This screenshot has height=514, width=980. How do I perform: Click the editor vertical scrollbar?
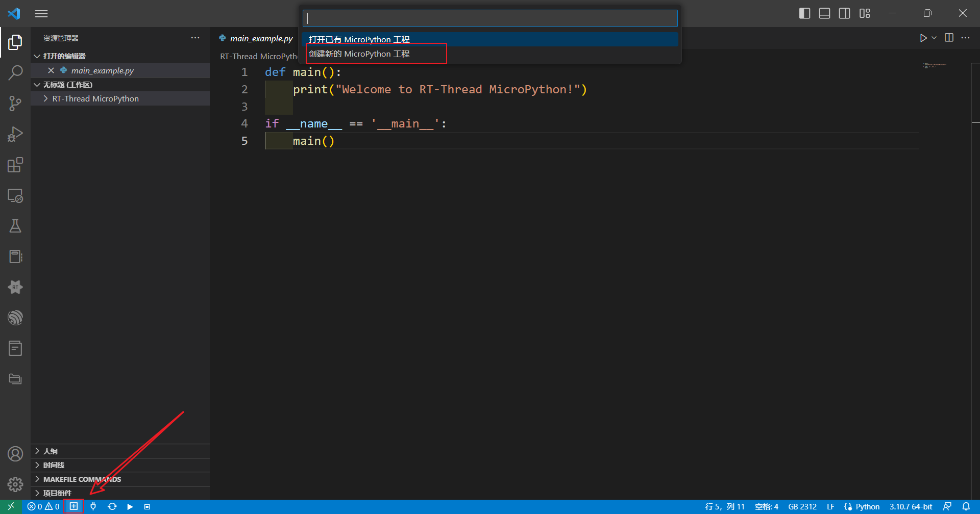coord(975,280)
